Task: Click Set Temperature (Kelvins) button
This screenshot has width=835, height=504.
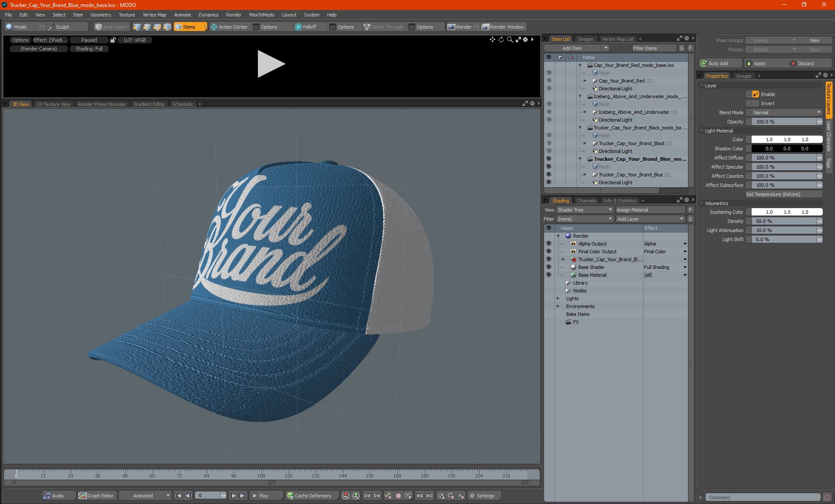Action: pos(784,194)
